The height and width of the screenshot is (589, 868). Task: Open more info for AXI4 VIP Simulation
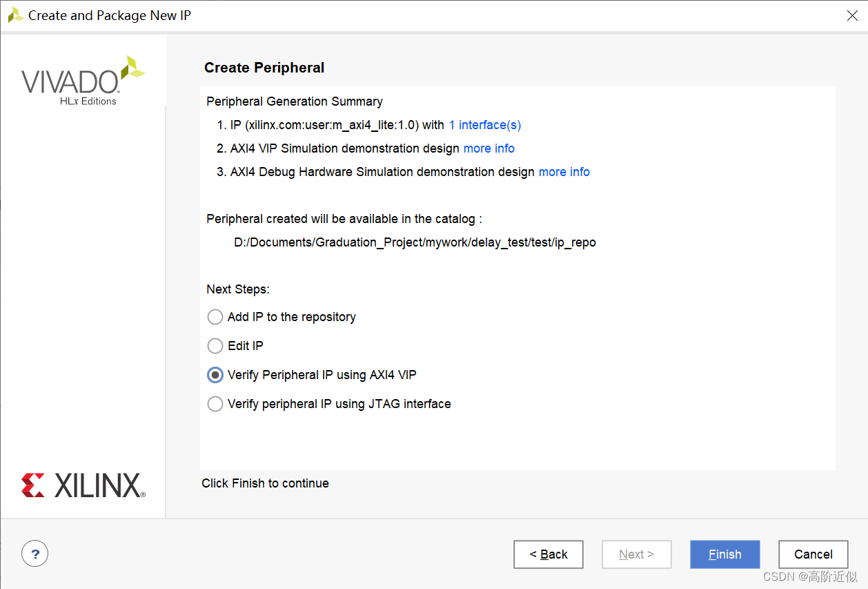489,148
